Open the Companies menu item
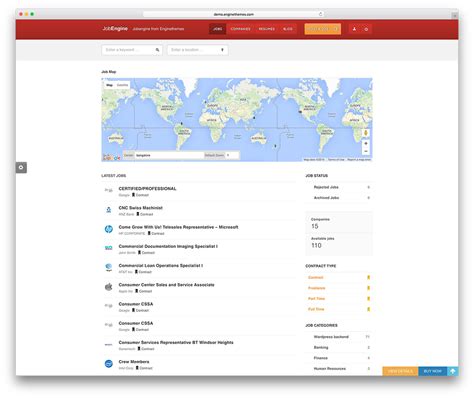The image size is (474, 398). pyautogui.click(x=240, y=29)
